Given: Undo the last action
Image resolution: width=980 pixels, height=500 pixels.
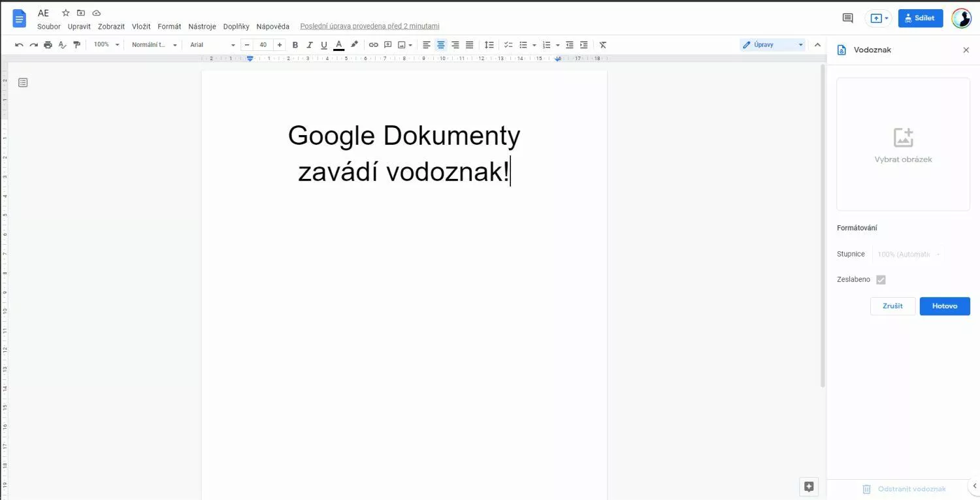Looking at the screenshot, I should point(19,45).
